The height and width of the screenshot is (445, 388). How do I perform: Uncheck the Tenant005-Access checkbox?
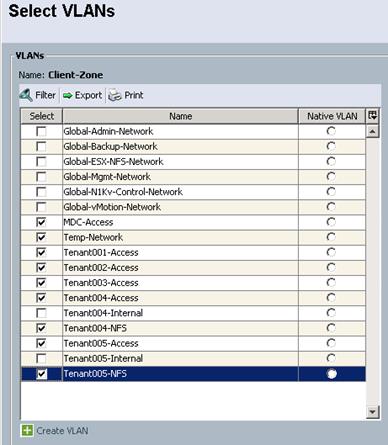pyautogui.click(x=41, y=343)
